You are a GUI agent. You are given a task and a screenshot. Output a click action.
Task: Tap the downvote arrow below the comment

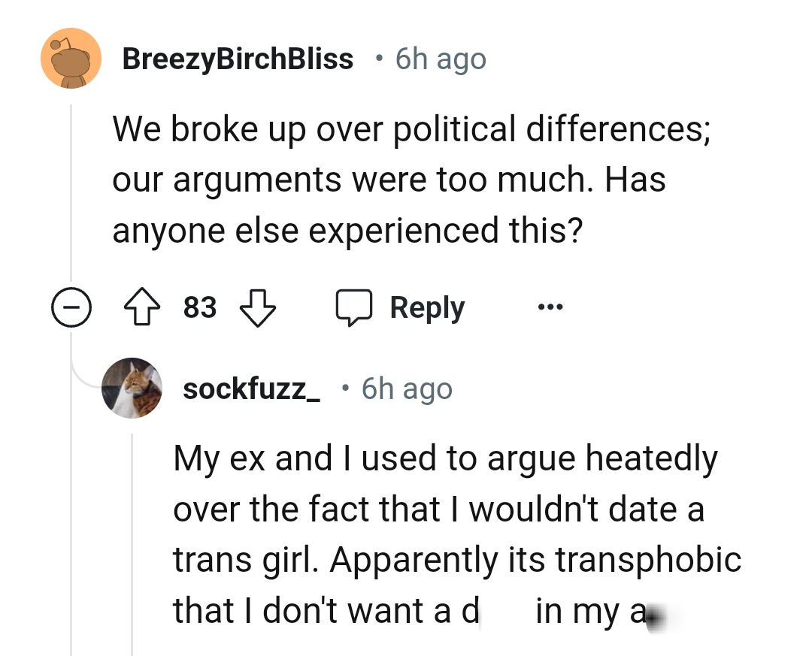click(x=257, y=307)
